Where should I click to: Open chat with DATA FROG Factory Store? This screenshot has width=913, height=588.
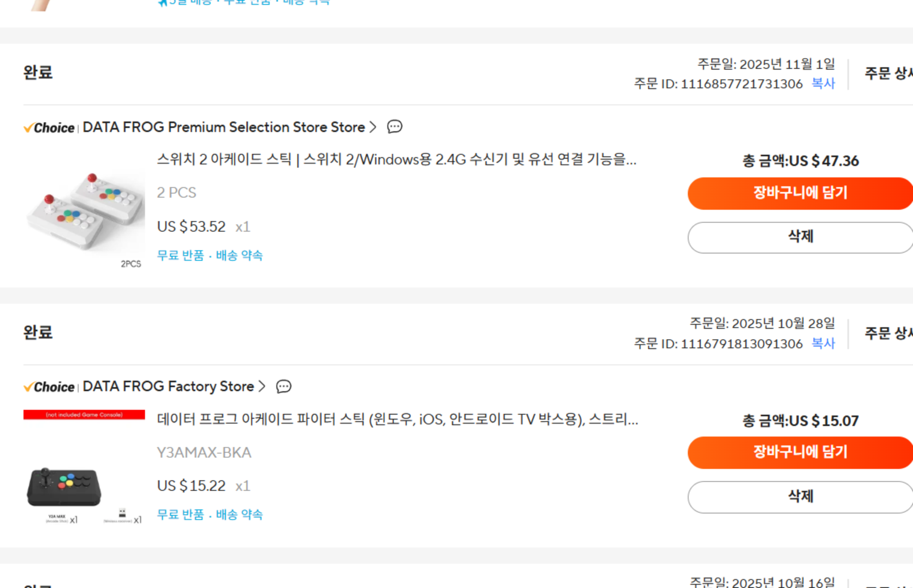pos(284,386)
